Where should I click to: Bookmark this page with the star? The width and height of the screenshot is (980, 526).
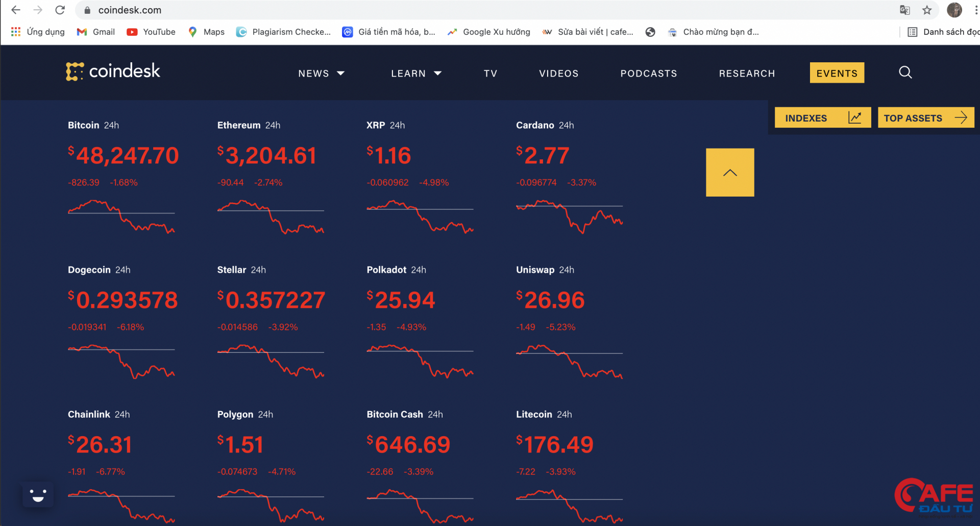click(927, 10)
